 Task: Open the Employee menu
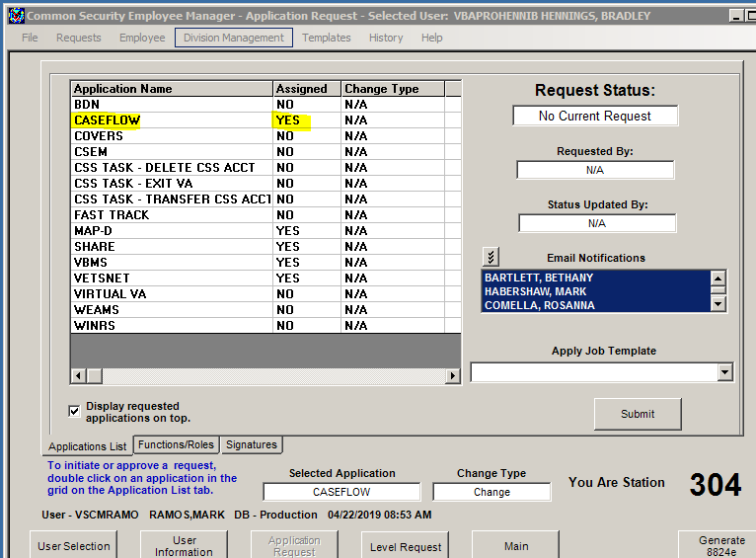[142, 38]
